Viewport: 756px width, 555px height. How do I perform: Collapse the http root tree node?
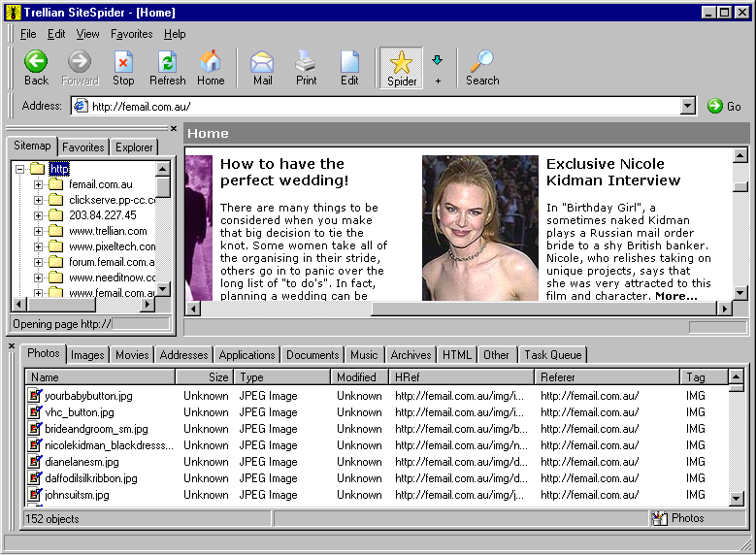pos(19,169)
